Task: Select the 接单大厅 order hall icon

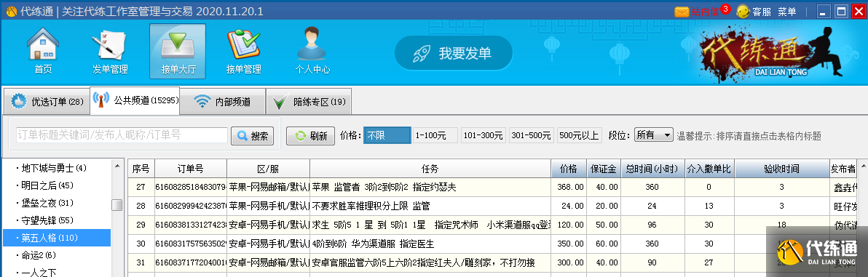Action: click(x=177, y=52)
